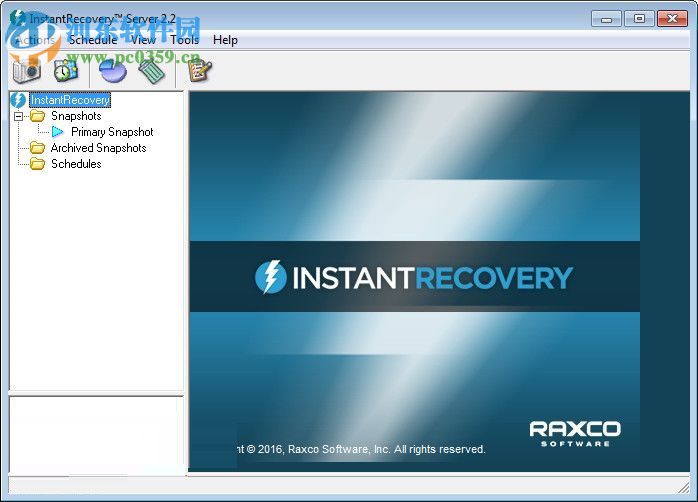Click the pie chart toolbar icon
Image resolution: width=698 pixels, height=502 pixels.
tap(113, 70)
